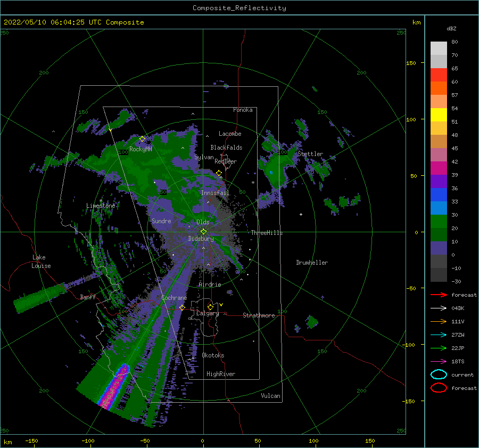
Task: Click the Drumheller map label
Action: [x=312, y=263]
